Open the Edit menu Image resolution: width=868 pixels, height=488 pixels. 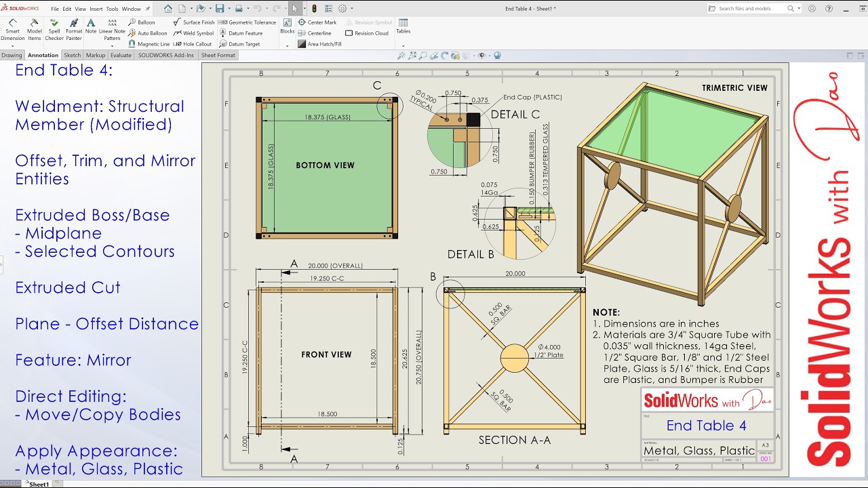pyautogui.click(x=66, y=9)
